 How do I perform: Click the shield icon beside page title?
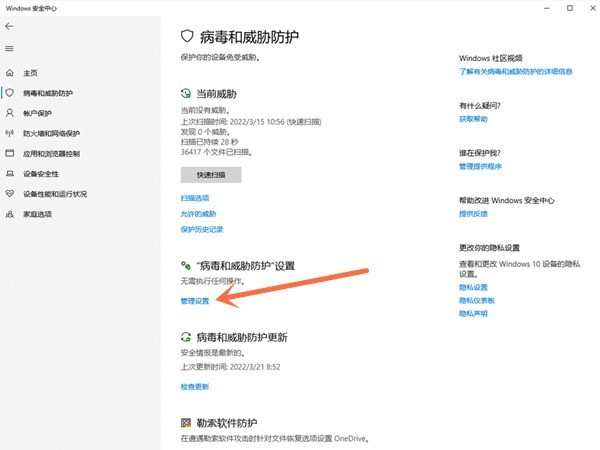pyautogui.click(x=187, y=36)
